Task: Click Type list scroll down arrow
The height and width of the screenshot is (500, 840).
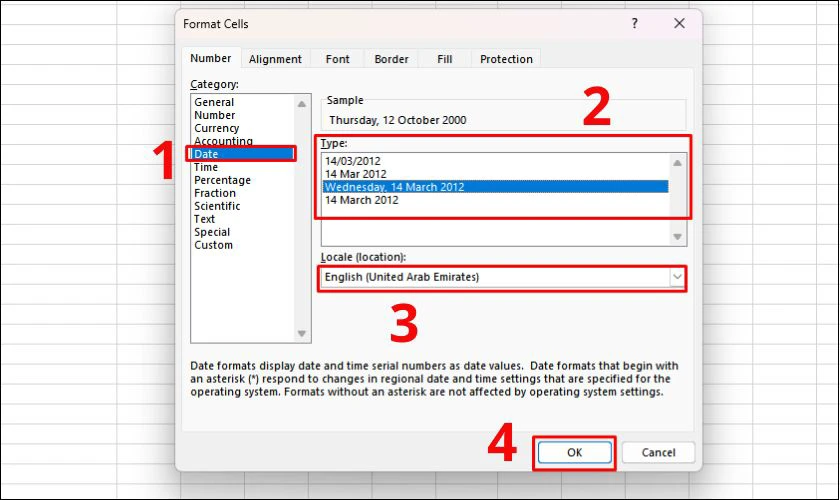Action: pos(677,236)
